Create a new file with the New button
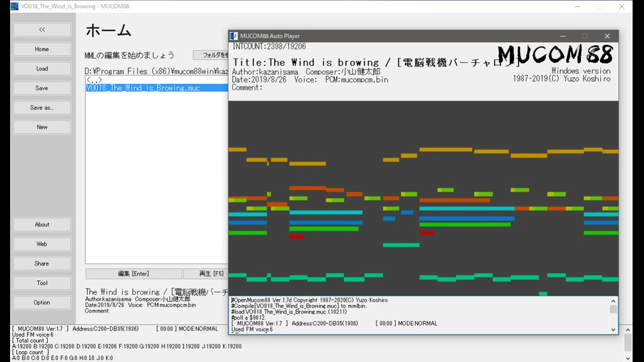Image resolution: width=644 pixels, height=362 pixels. 42,127
